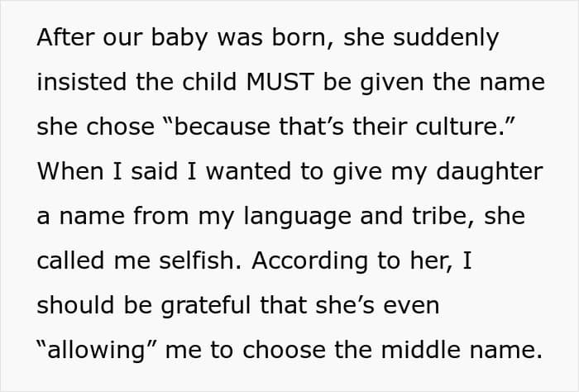Image resolution: width=579 pixels, height=392 pixels.
Task: Click the word "baby"
Action: pos(177,39)
